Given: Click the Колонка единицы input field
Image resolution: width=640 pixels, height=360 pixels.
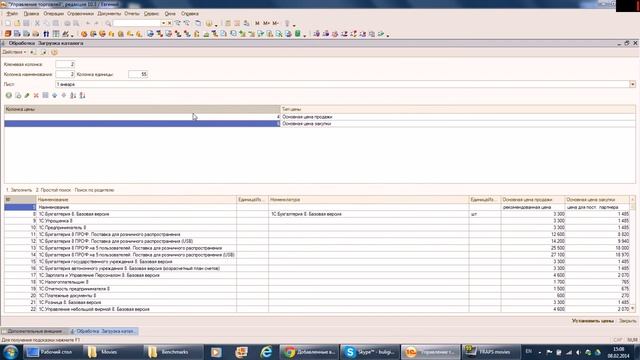Looking at the screenshot, I should coord(138,74).
